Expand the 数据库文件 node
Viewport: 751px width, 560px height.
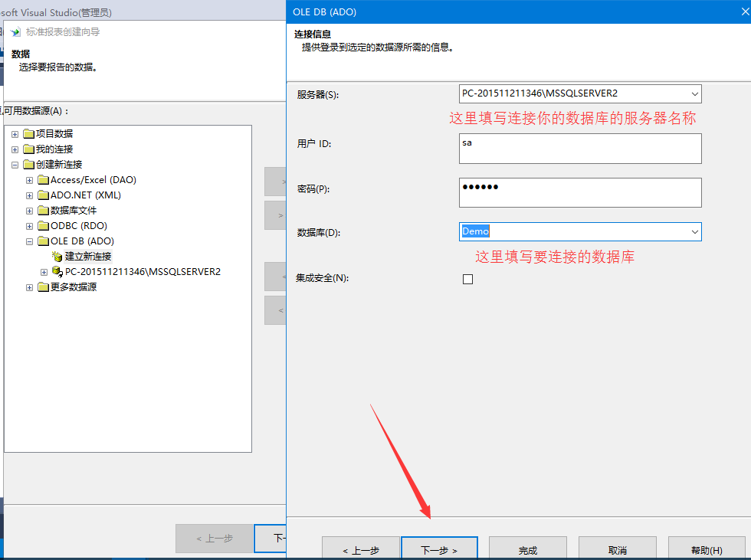tap(29, 211)
